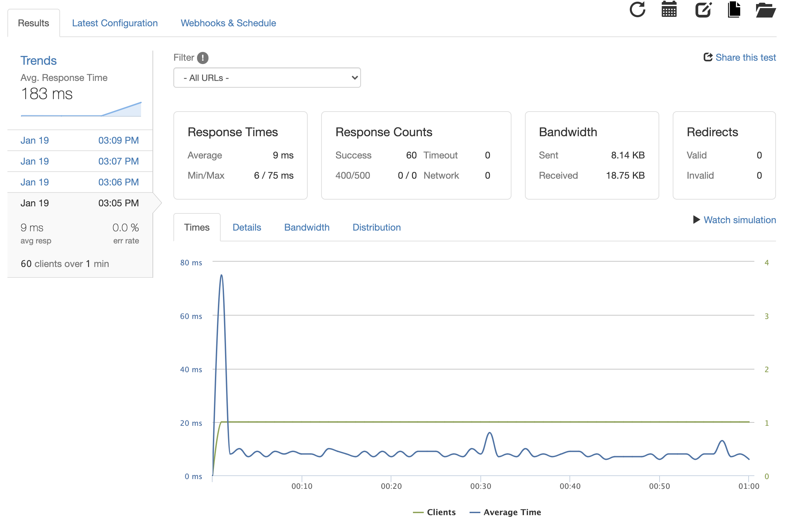Click the 0.0 % err rate value
Screen dimensions: 807x532
click(126, 227)
